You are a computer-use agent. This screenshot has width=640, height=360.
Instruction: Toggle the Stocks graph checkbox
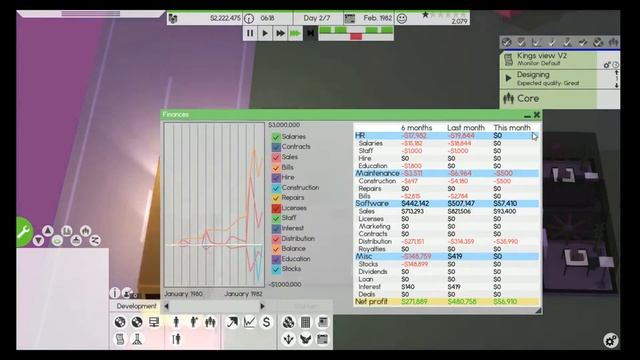pyautogui.click(x=276, y=269)
